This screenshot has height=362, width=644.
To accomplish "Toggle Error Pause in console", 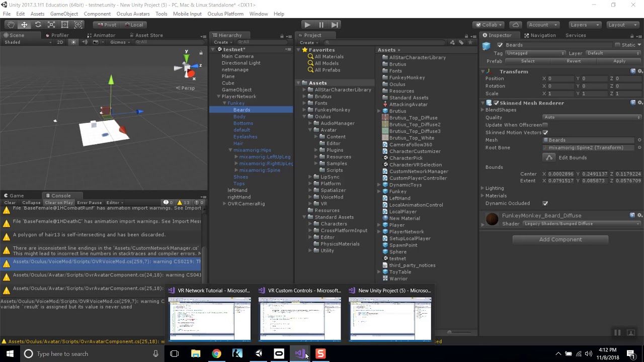I will (89, 203).
